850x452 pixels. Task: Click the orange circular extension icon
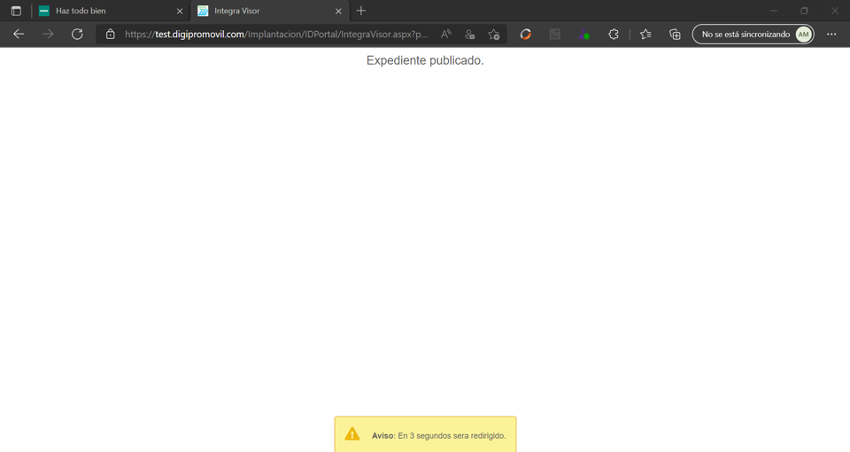526,34
